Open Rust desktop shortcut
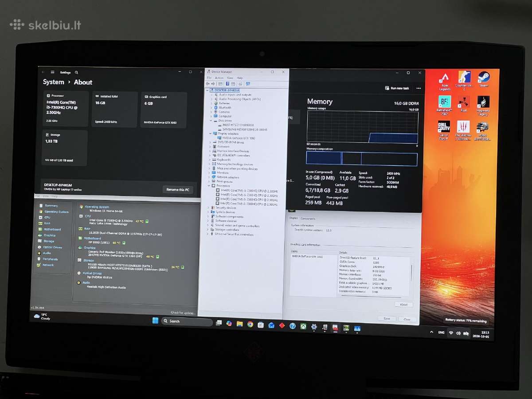 (x=464, y=104)
